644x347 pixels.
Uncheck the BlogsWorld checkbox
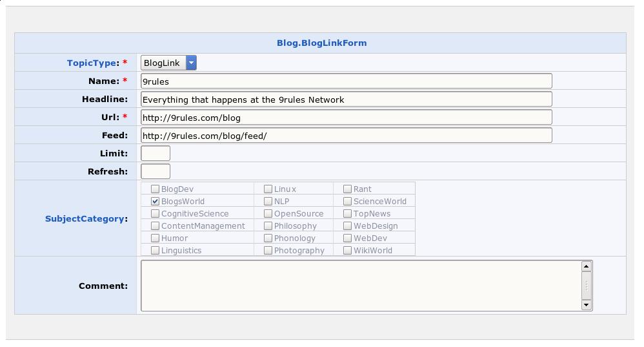tap(155, 201)
